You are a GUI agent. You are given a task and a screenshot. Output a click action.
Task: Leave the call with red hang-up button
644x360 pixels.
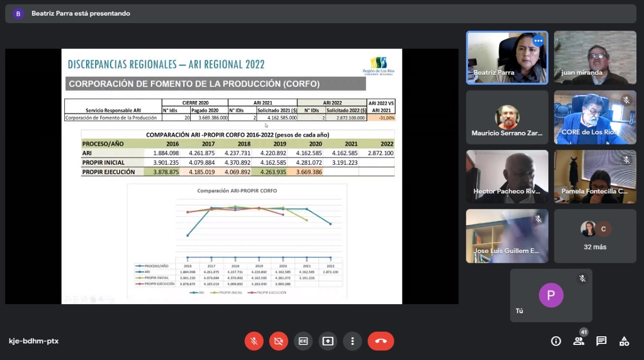(x=381, y=341)
